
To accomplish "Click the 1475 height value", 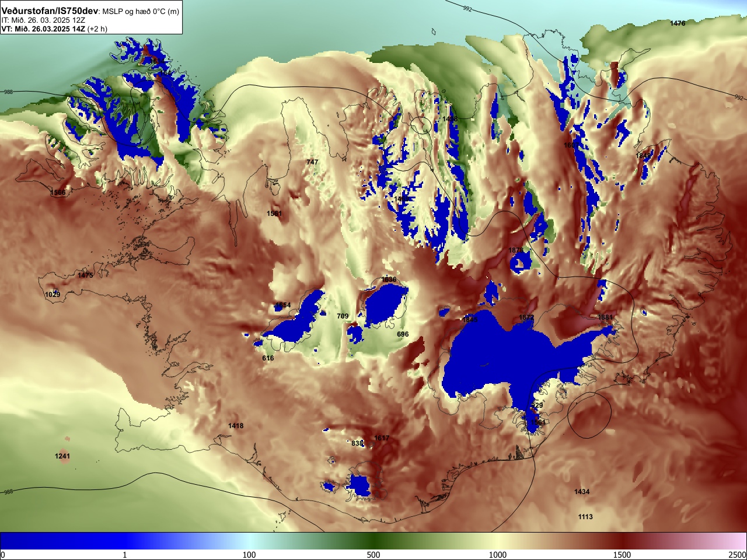I will click(x=85, y=275).
